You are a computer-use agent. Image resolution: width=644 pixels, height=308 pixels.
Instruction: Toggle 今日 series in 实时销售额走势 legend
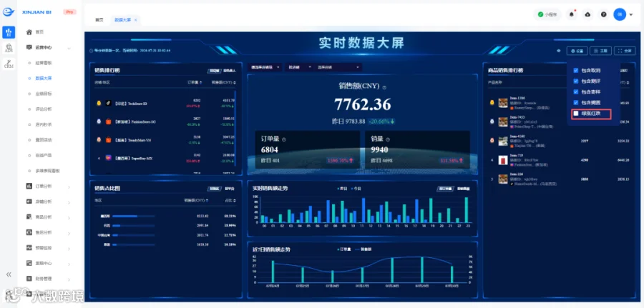click(355, 189)
